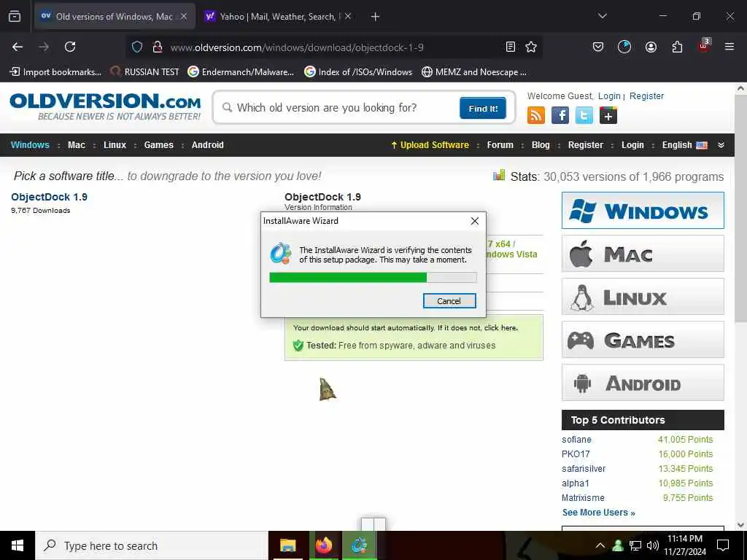Viewport: 747px width, 560px height.
Task: Click the InstallAware icon in the taskbar
Action: tap(359, 545)
